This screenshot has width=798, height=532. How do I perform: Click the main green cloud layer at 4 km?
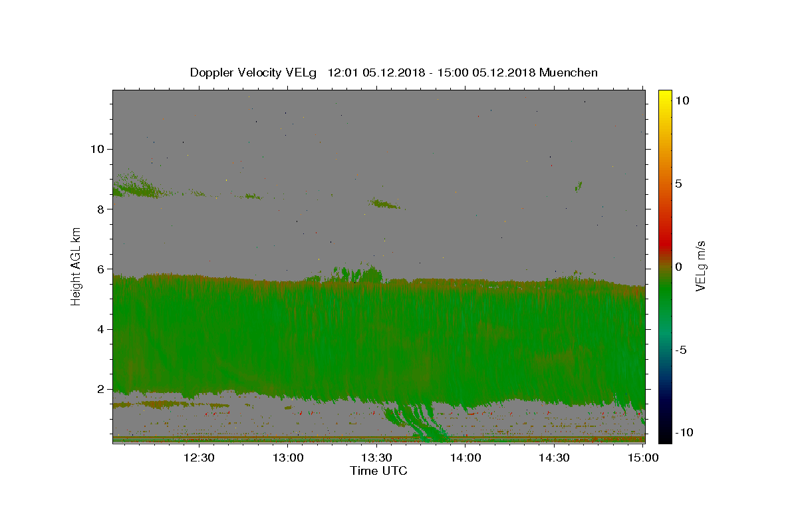pyautogui.click(x=378, y=332)
